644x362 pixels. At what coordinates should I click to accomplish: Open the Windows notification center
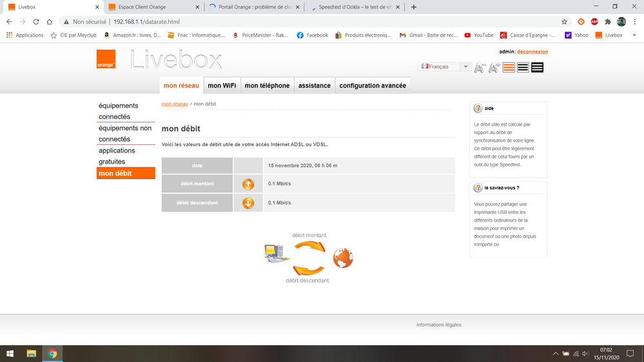[x=630, y=354]
